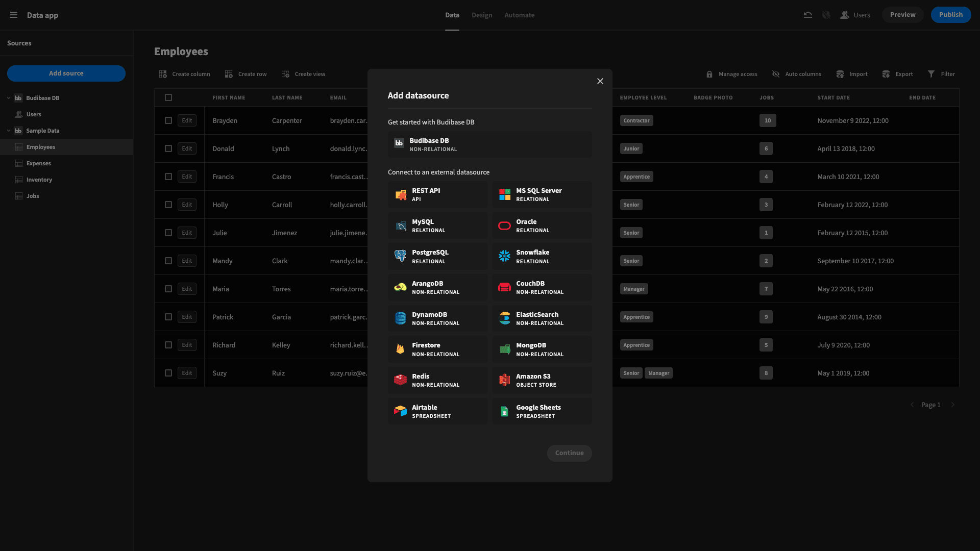Check the Brayden row checkbox

168,120
